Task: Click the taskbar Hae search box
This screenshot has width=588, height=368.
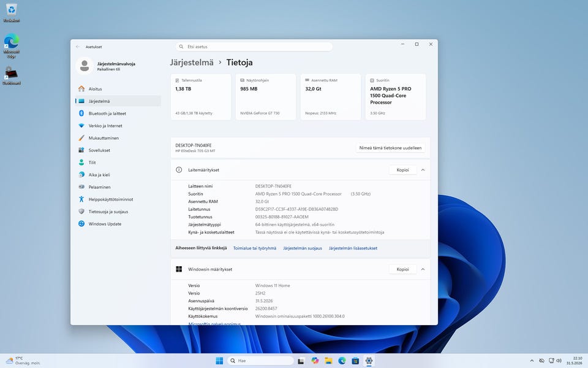Action: pyautogui.click(x=260, y=361)
